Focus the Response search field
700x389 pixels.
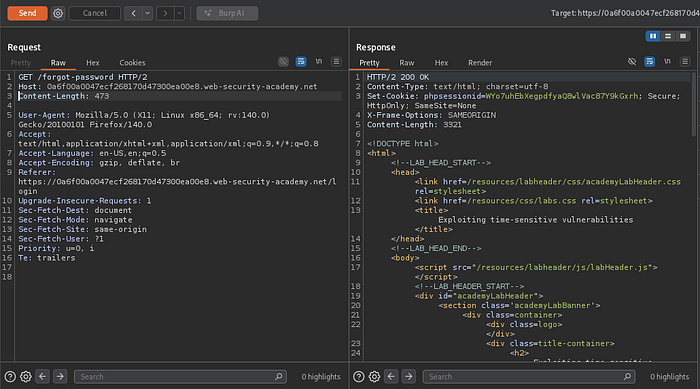pos(529,376)
